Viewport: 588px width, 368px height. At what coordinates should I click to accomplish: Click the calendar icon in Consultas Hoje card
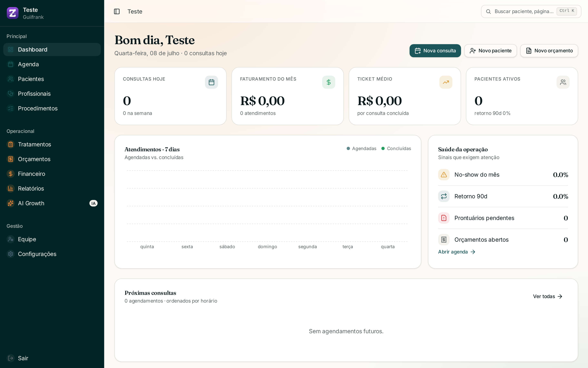(x=211, y=82)
